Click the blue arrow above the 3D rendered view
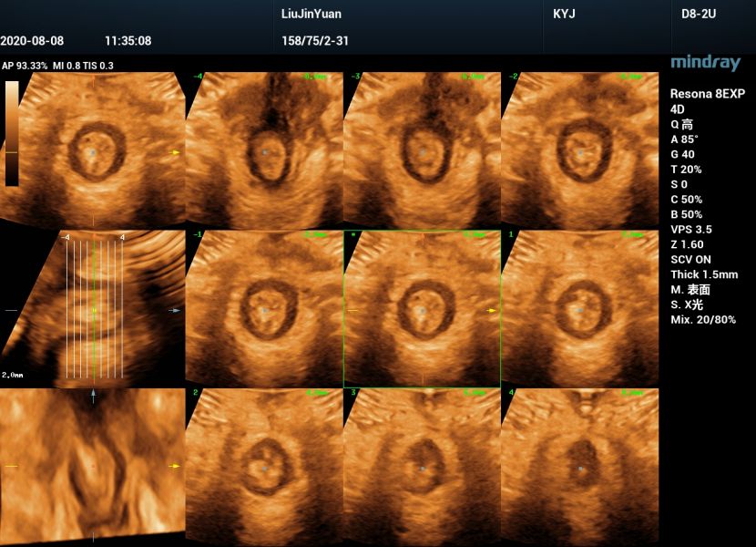Screen dimensions: 756x547 [92, 395]
